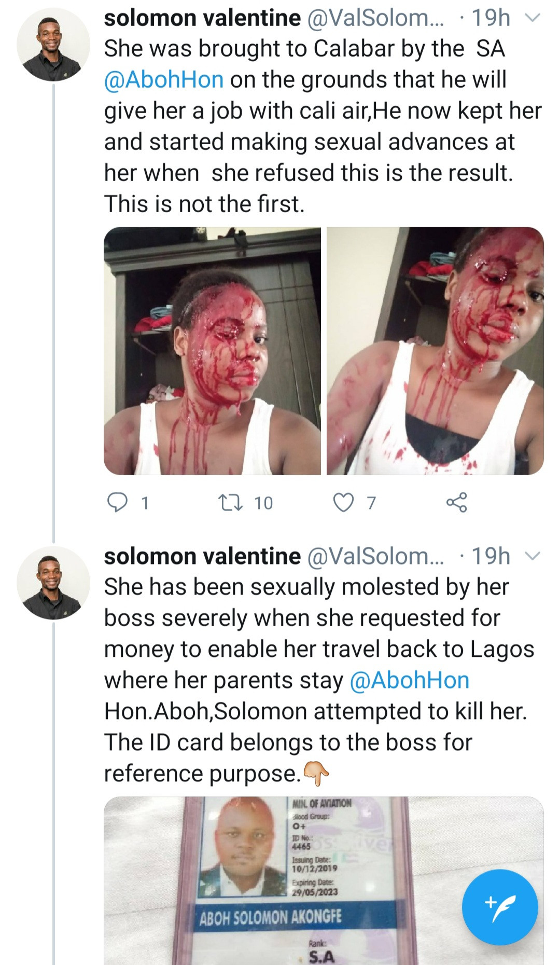Screen dimensions: 560x965
Task: Tap the 19h timestamp on first tweet
Action: 491,18
